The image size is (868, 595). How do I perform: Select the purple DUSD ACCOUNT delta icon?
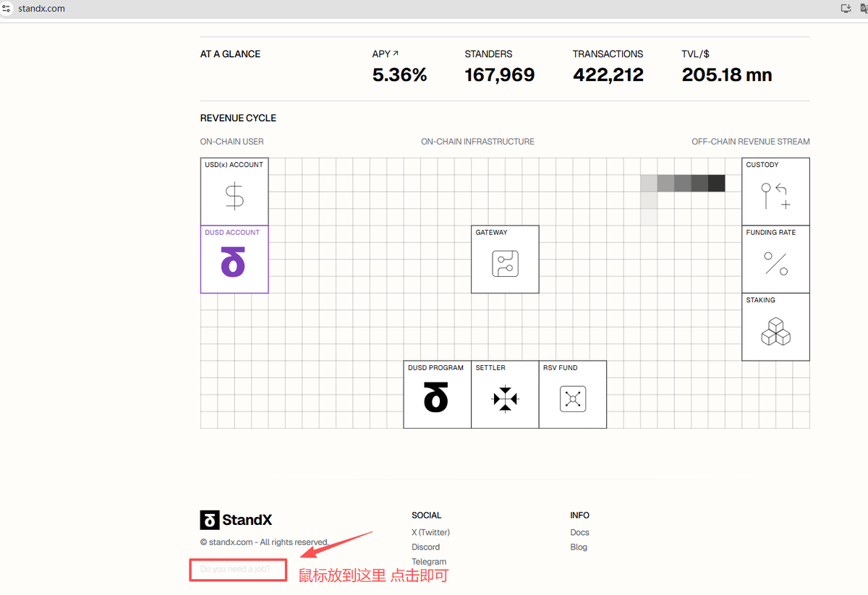pos(233,262)
